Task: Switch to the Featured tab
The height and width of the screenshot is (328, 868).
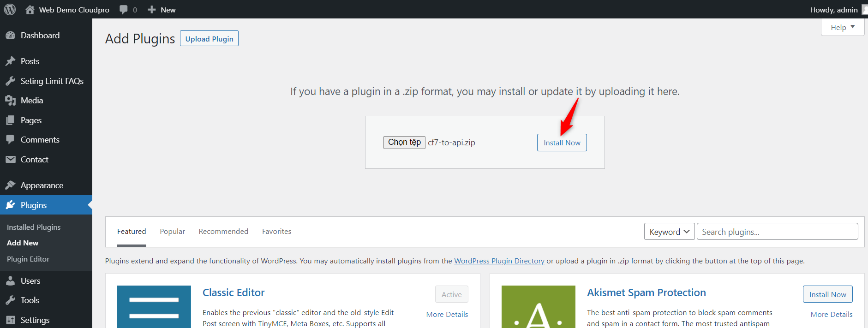Action: (132, 232)
